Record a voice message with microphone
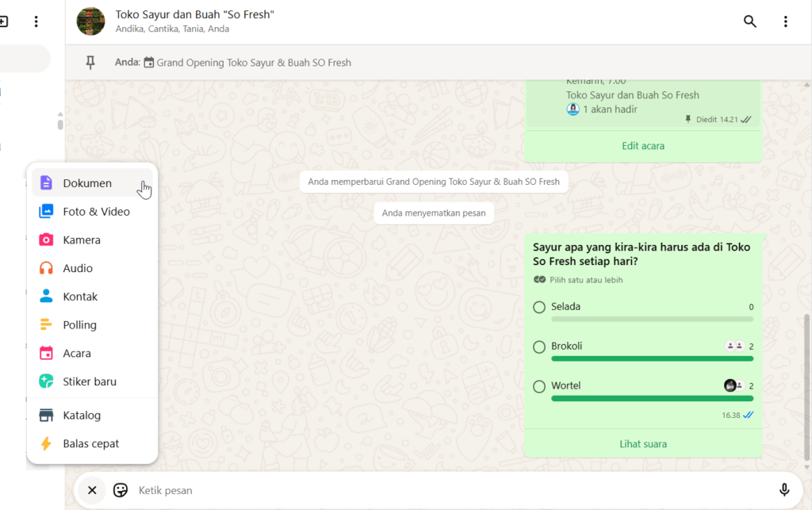The image size is (812, 510). point(784,490)
